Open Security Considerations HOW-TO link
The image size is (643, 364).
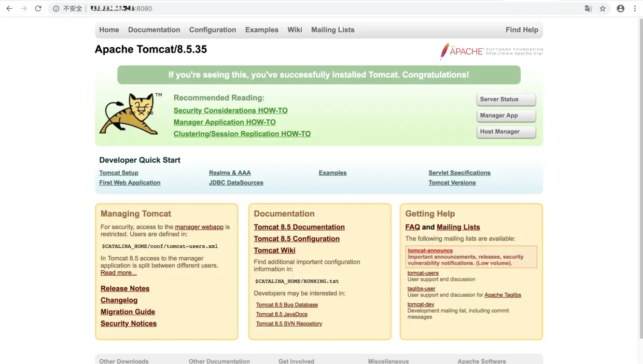(230, 110)
